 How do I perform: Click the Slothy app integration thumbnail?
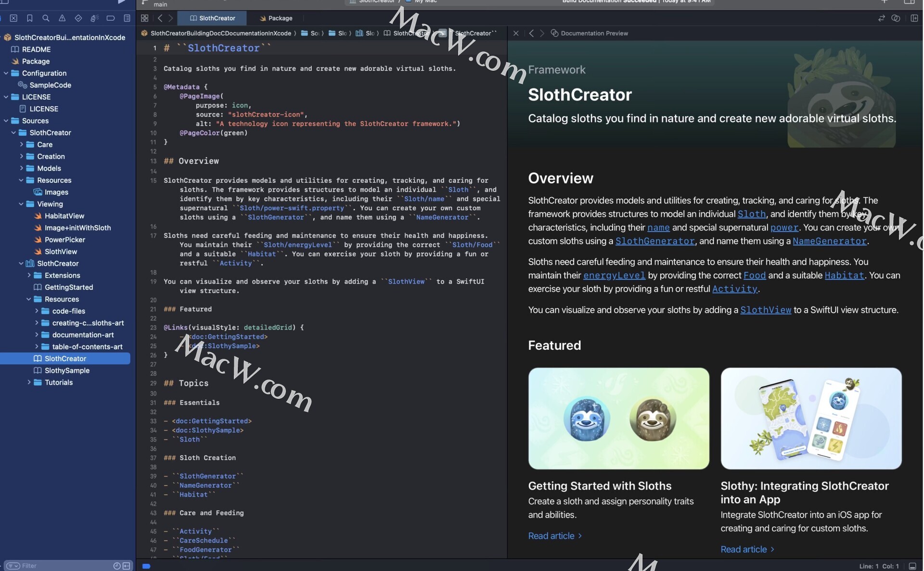point(811,419)
